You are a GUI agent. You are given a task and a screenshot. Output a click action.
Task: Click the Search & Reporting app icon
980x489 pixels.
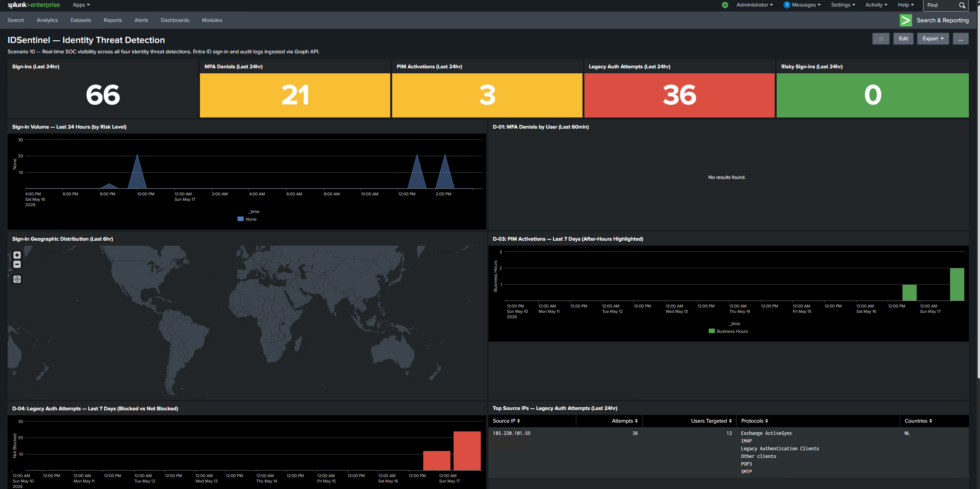[x=906, y=20]
